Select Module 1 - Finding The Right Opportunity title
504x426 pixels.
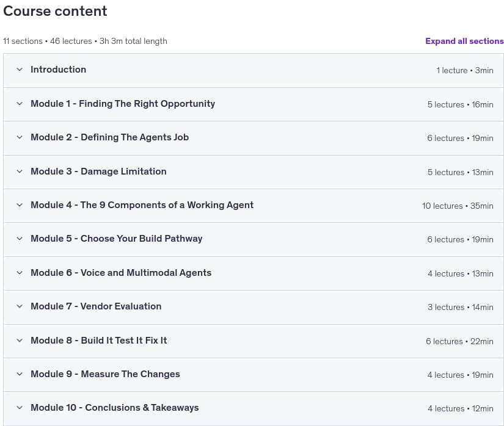pos(123,104)
